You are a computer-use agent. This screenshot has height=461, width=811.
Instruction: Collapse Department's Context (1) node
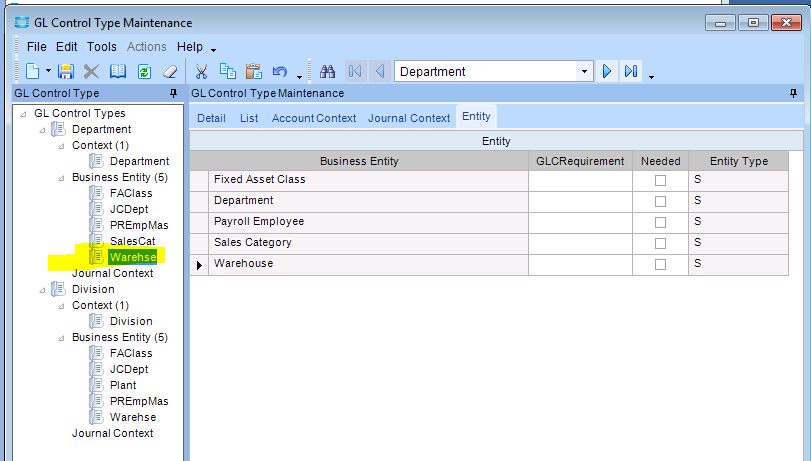62,146
